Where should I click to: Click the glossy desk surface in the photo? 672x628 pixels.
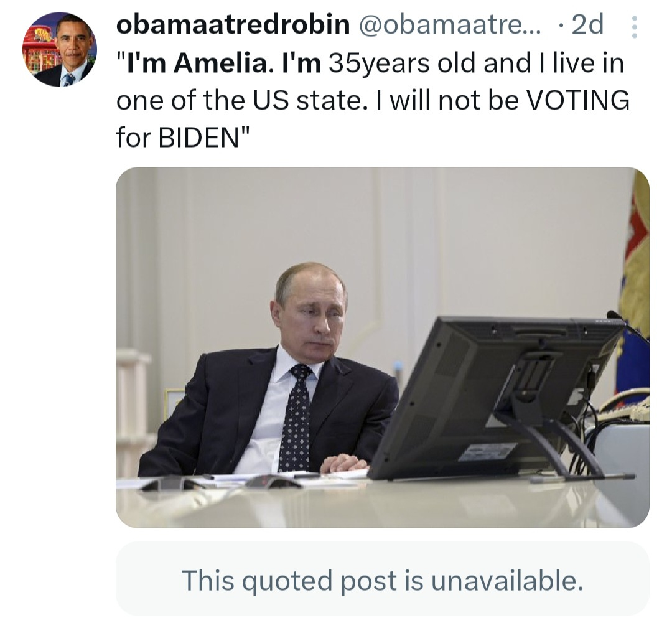382,504
